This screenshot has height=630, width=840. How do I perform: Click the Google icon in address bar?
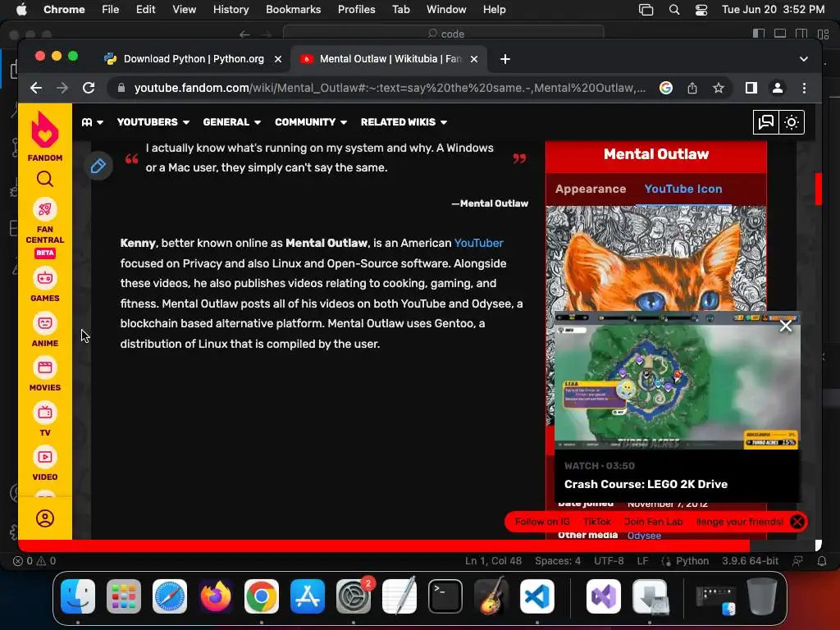(x=666, y=88)
